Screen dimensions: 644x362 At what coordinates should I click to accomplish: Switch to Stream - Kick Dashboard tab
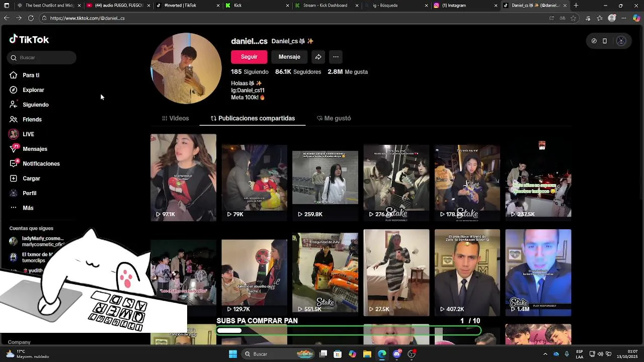(x=327, y=6)
